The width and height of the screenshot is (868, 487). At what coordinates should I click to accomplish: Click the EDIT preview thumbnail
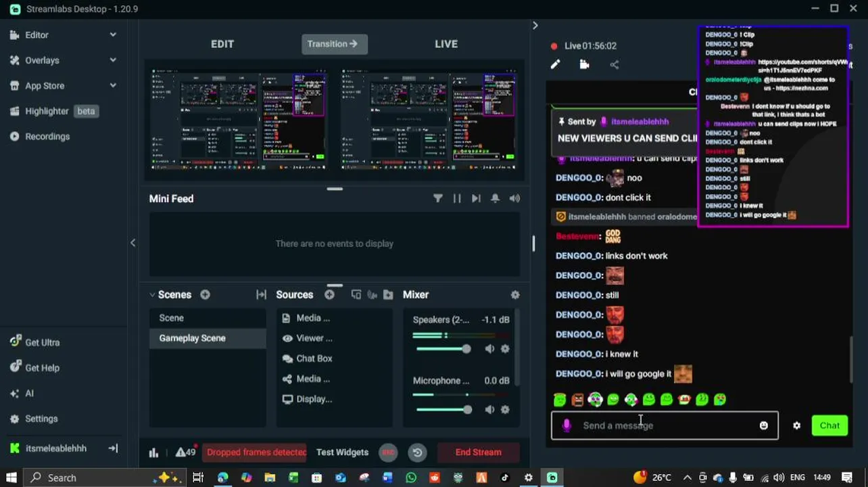239,120
